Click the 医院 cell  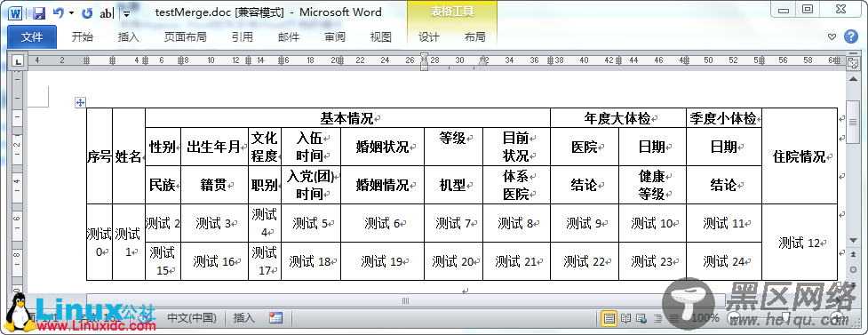pyautogui.click(x=585, y=147)
